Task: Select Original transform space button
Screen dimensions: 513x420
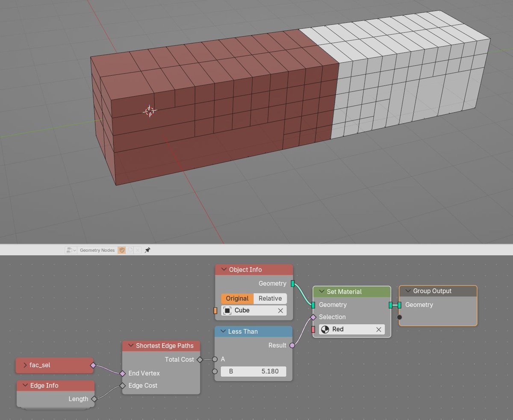Action: coord(237,298)
